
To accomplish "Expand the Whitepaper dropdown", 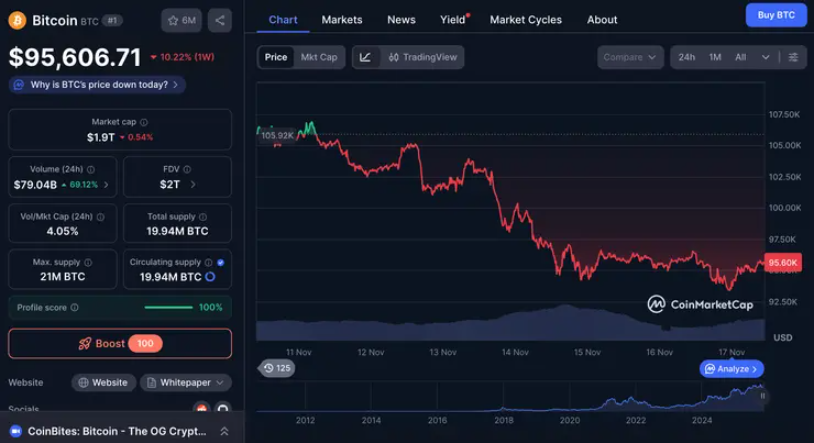I will [x=186, y=382].
